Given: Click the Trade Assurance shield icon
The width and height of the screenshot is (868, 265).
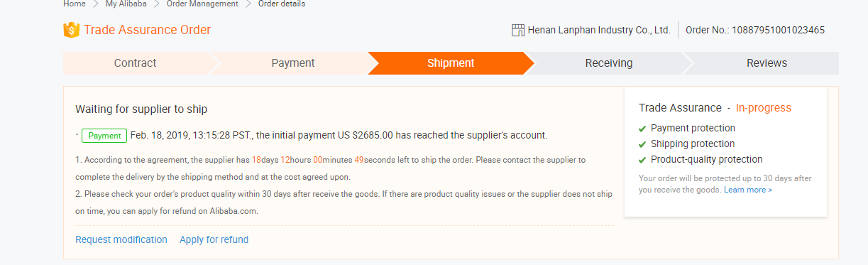Looking at the screenshot, I should tap(71, 30).
